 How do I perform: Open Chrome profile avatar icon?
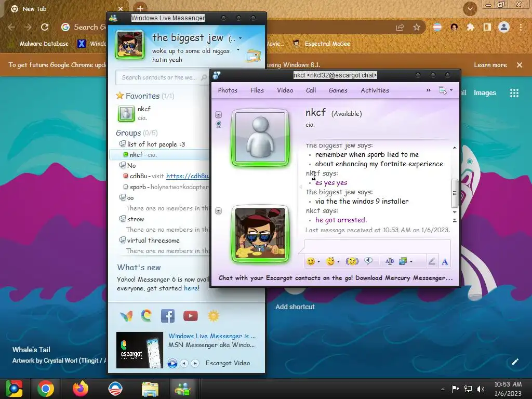coord(504,27)
